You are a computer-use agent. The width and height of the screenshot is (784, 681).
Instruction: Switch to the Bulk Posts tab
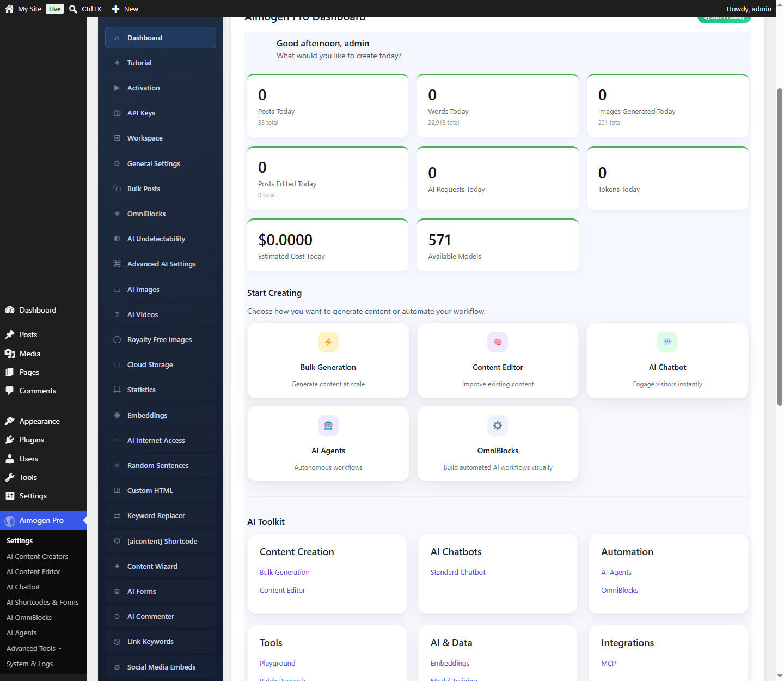pyautogui.click(x=161, y=189)
